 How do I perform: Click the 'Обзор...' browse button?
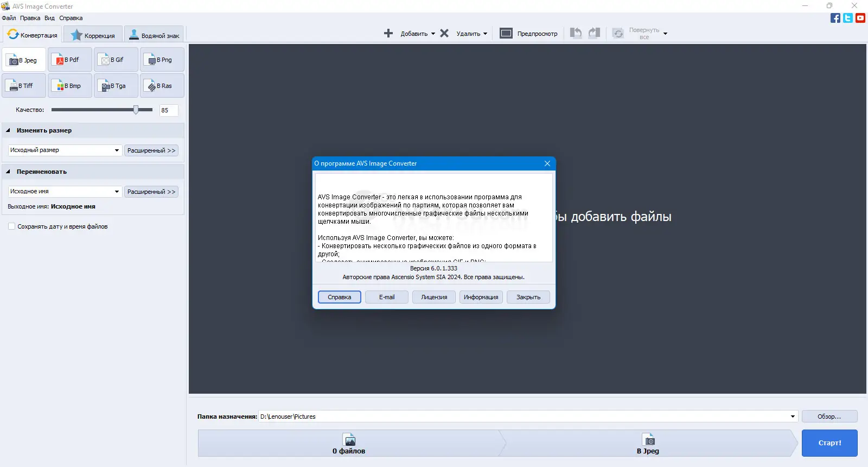point(829,416)
